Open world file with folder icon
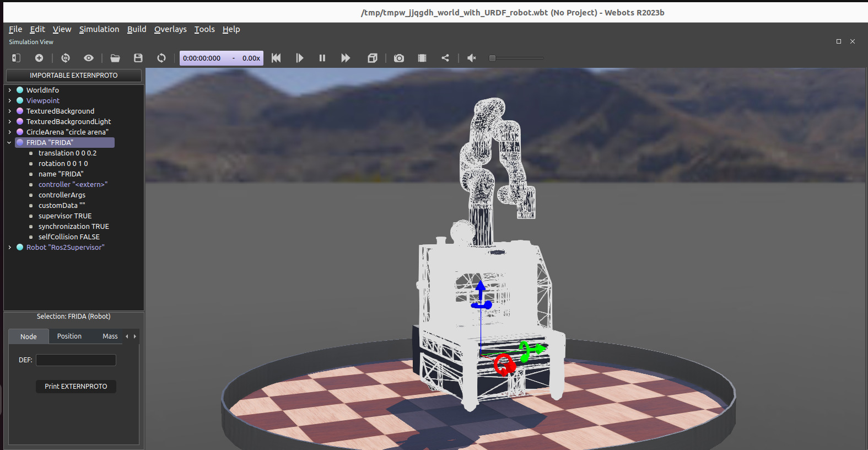Image resolution: width=868 pixels, height=450 pixels. pos(115,58)
